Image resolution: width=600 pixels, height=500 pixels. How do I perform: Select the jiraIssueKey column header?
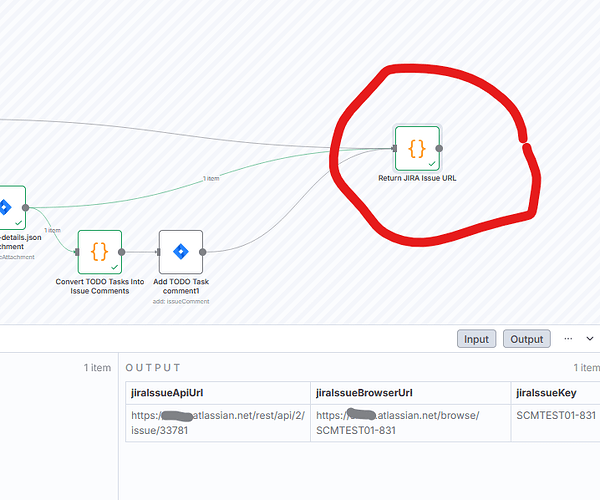pos(555,393)
